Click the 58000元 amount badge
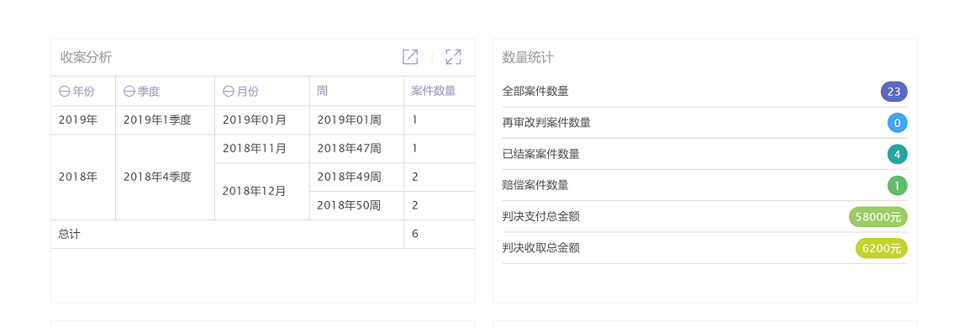The width and height of the screenshot is (980, 328). click(x=878, y=217)
